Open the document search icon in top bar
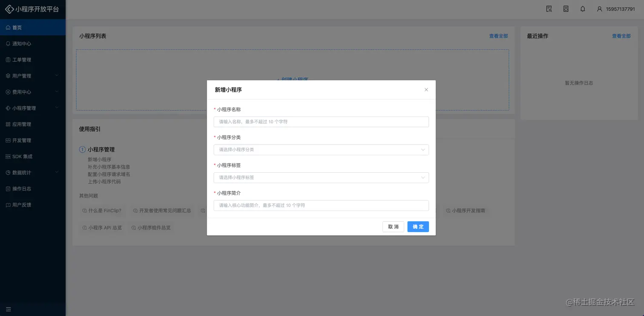The width and height of the screenshot is (644, 316). (549, 9)
